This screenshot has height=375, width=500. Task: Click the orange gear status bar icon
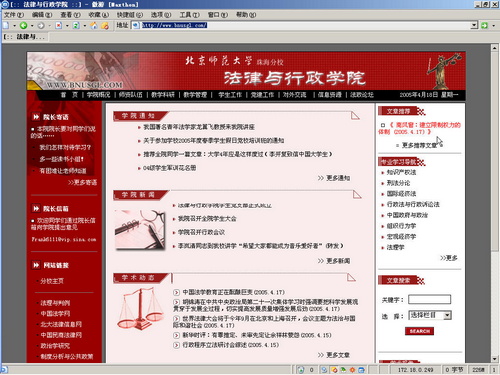coord(352,370)
